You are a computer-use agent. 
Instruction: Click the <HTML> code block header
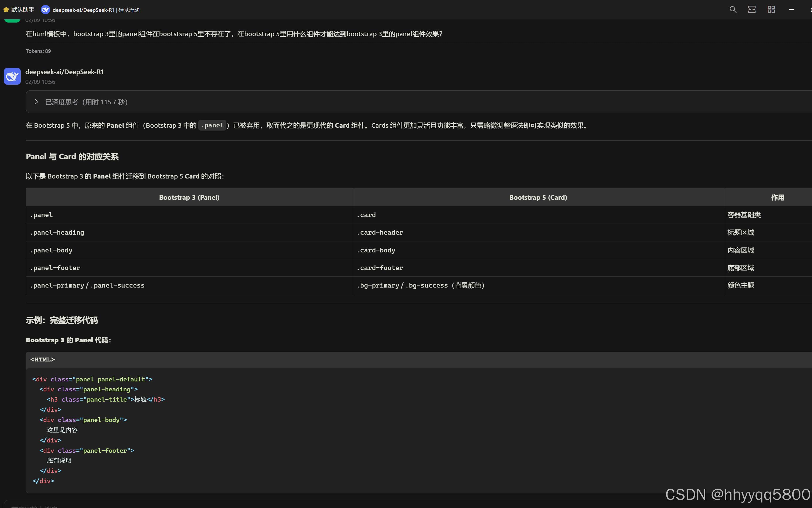(43, 359)
